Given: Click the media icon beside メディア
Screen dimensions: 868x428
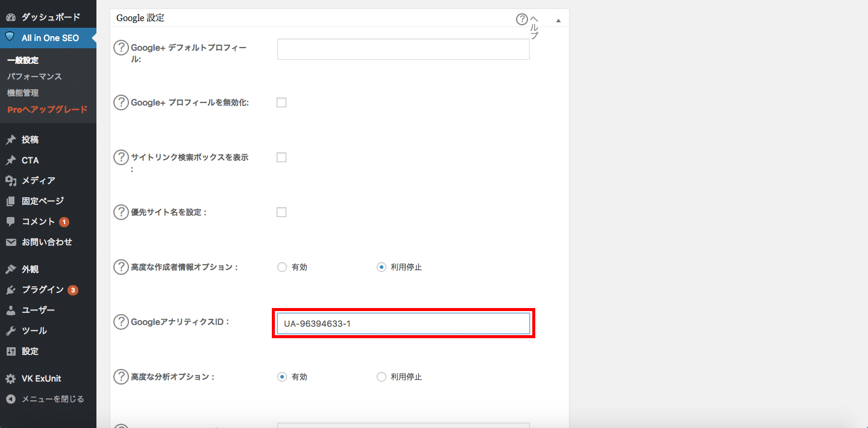Looking at the screenshot, I should point(10,181).
